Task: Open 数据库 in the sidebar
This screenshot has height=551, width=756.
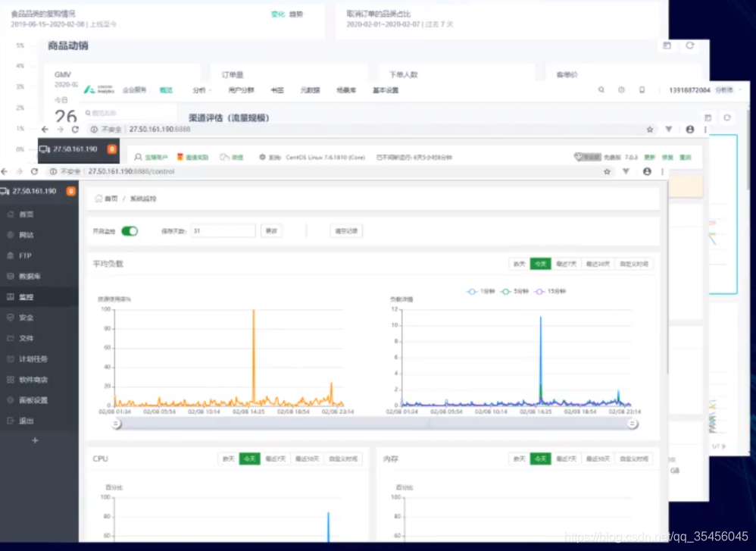Action: [x=30, y=277]
